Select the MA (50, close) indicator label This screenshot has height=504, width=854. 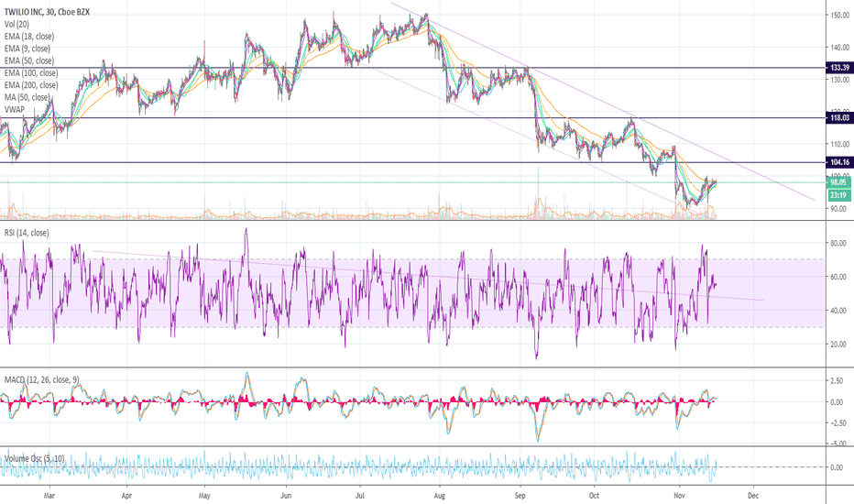tap(27, 97)
